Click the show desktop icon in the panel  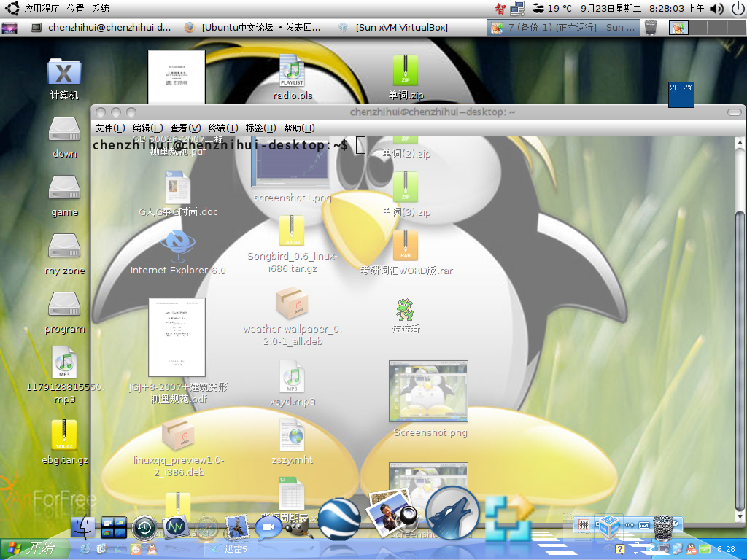tap(9, 28)
